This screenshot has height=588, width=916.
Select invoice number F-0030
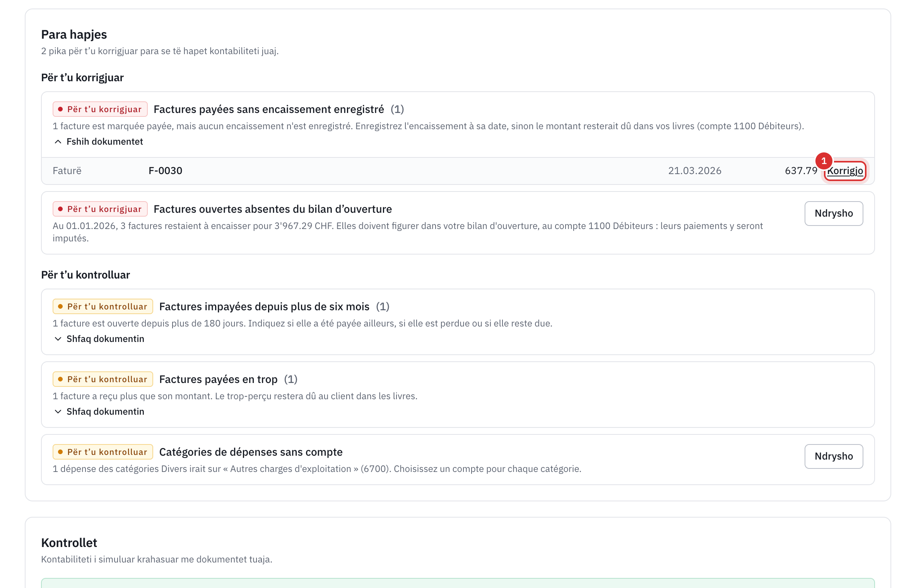165,171
